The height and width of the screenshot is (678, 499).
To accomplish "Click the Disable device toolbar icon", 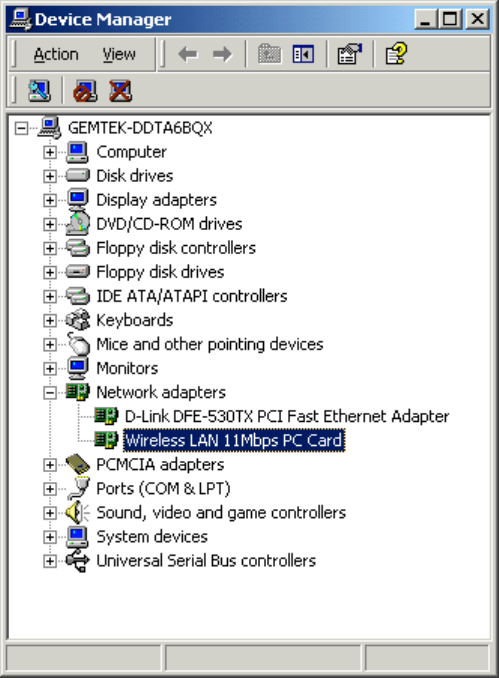I will pyautogui.click(x=85, y=91).
